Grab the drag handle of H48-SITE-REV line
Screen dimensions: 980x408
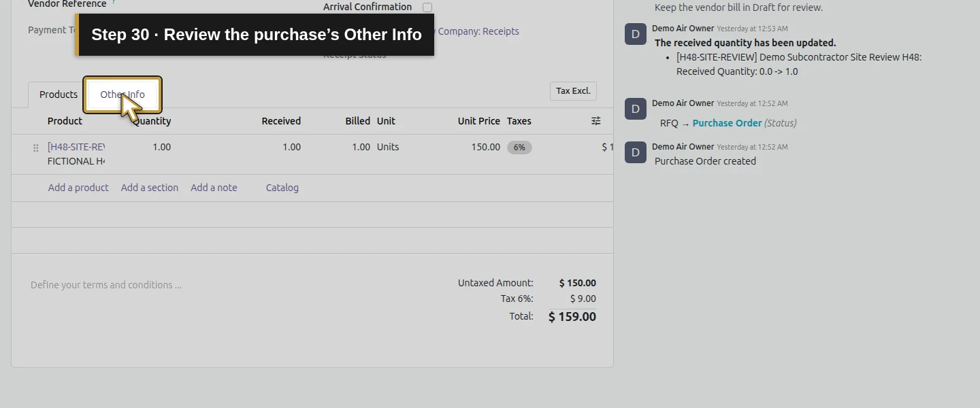pyautogui.click(x=36, y=148)
